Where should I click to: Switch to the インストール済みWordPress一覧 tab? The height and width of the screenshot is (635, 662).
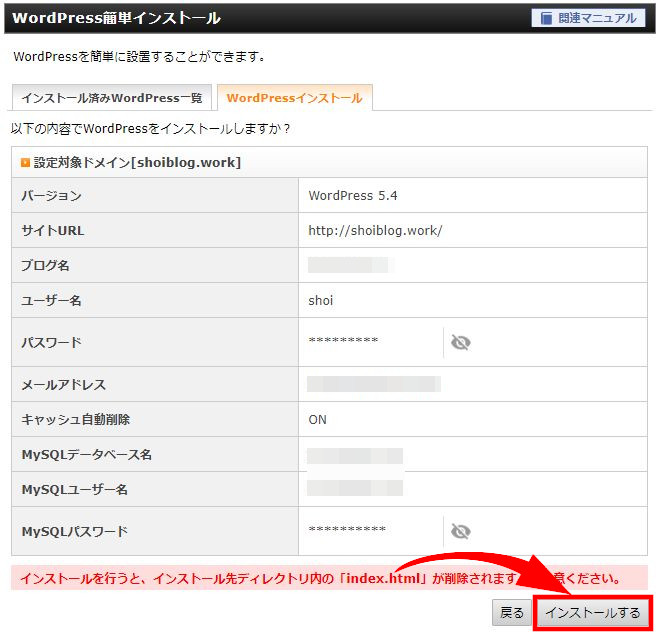coord(112,98)
